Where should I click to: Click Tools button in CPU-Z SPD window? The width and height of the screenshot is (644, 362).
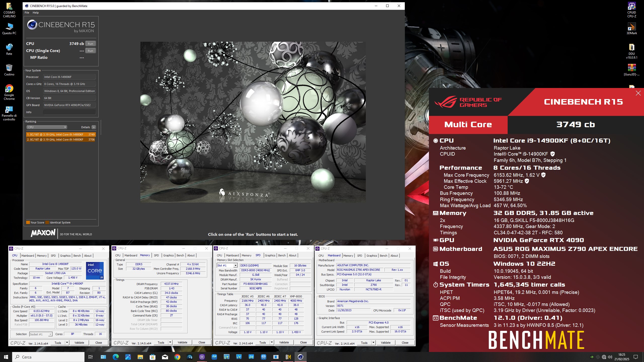[x=263, y=342]
